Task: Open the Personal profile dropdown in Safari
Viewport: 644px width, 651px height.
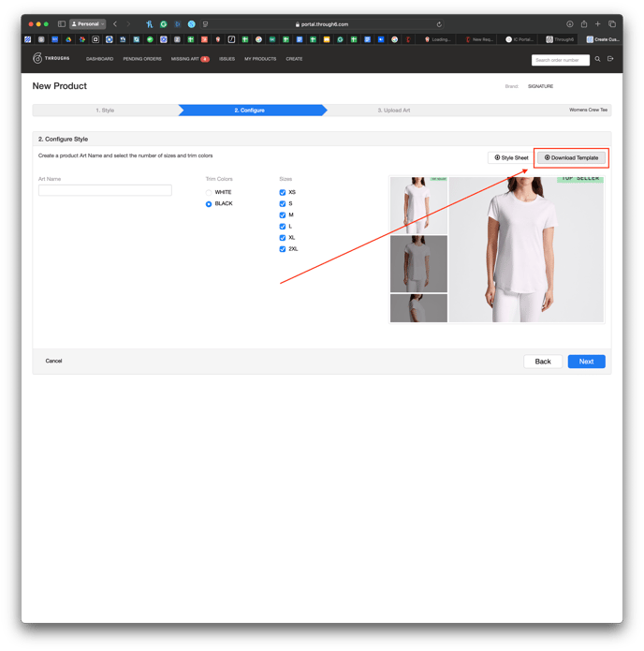Action: [88, 24]
